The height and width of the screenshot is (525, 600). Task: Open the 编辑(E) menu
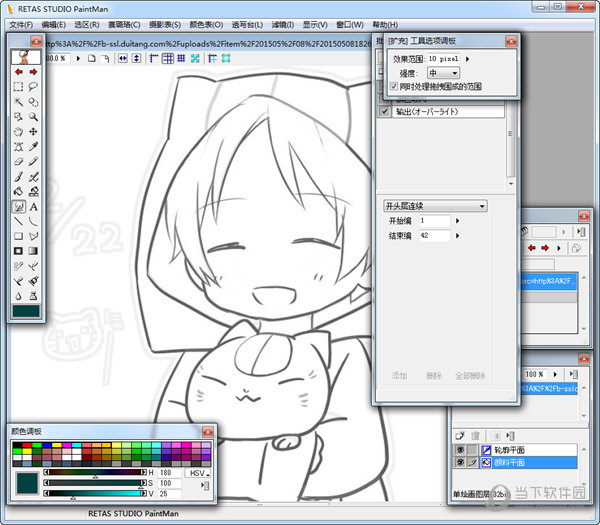coord(54,25)
